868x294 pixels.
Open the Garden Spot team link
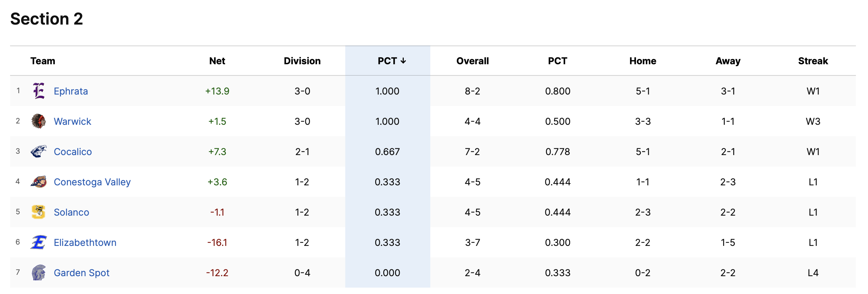pyautogui.click(x=82, y=273)
